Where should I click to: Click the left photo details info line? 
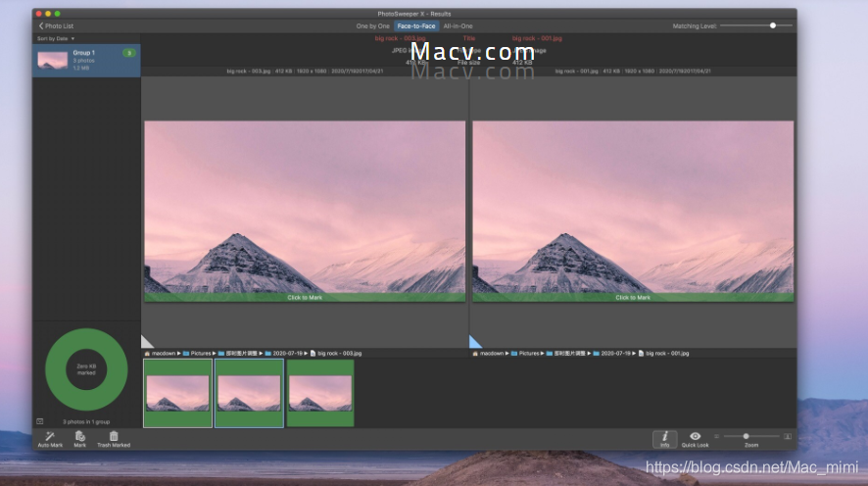[x=305, y=72]
